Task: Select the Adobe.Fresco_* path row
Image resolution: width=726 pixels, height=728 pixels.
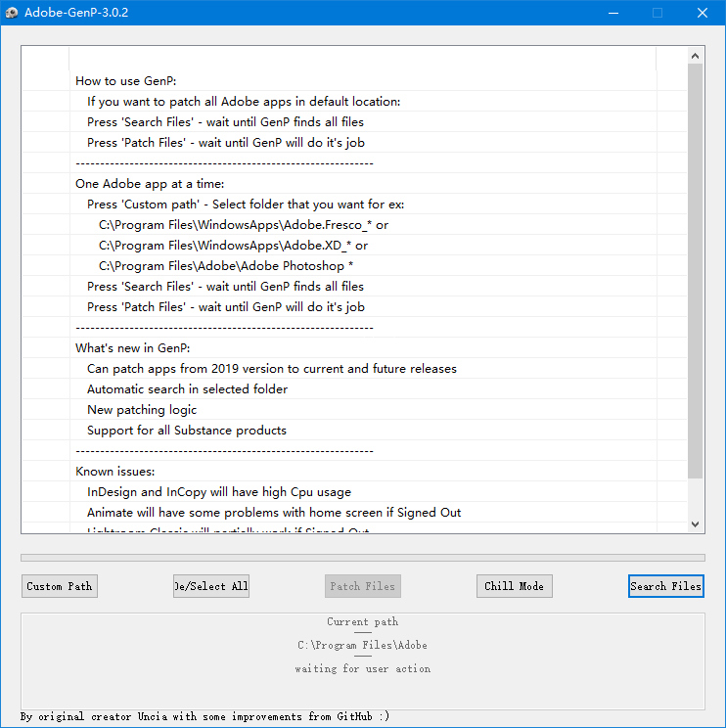Action: (x=354, y=225)
